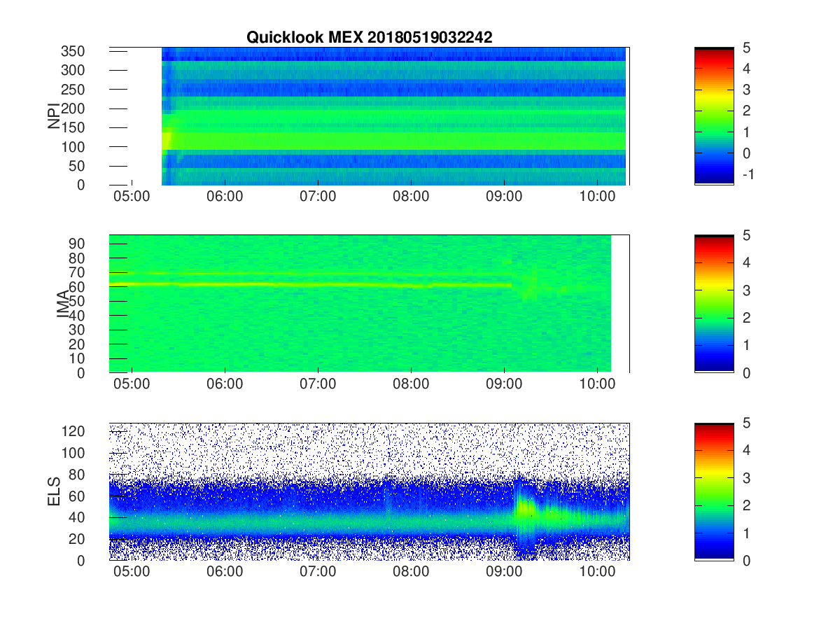Click 06:00 under the ELS panel
This screenshot has height=630, width=840.
[225, 572]
